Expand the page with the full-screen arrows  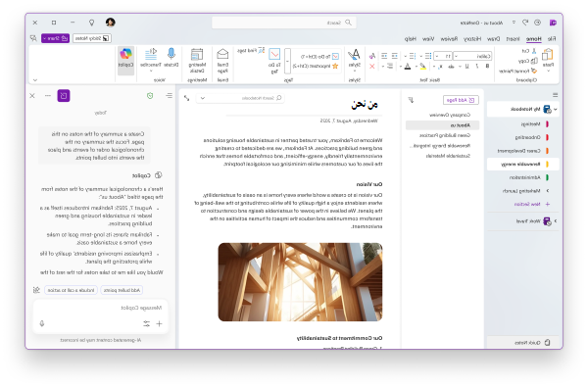pyautogui.click(x=187, y=98)
